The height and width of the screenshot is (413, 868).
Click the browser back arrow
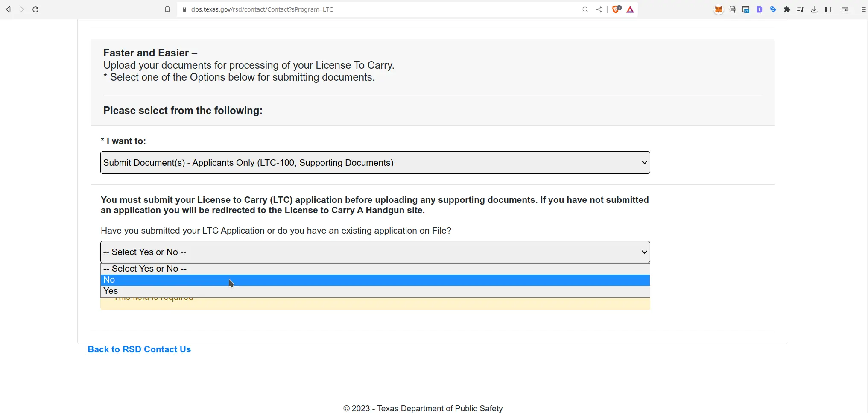coord(8,9)
